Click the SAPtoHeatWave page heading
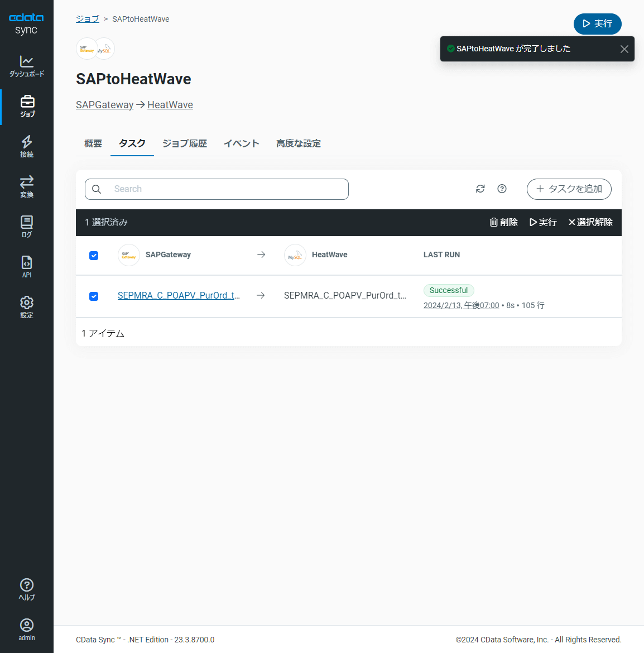Screen dimensions: 644x653 (x=133, y=79)
